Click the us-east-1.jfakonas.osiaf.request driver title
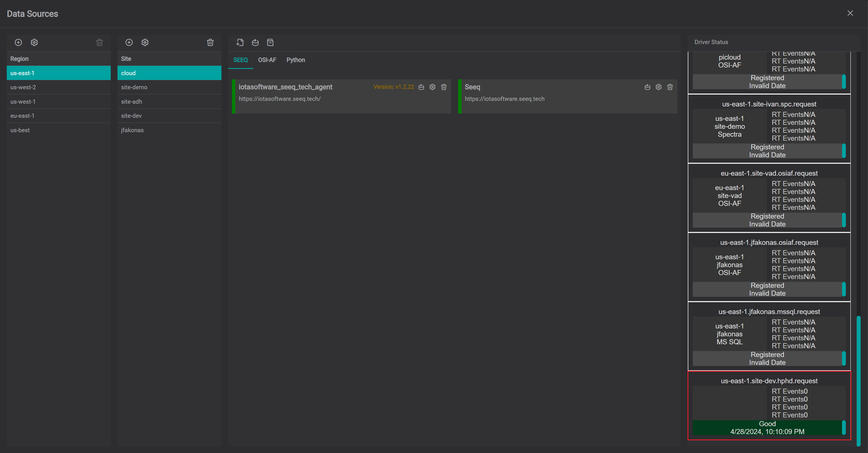The height and width of the screenshot is (453, 868). click(769, 243)
